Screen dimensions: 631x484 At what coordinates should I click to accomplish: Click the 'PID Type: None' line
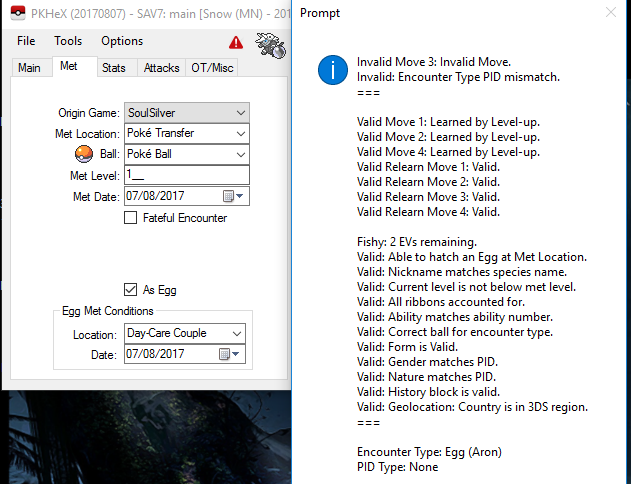coord(398,467)
